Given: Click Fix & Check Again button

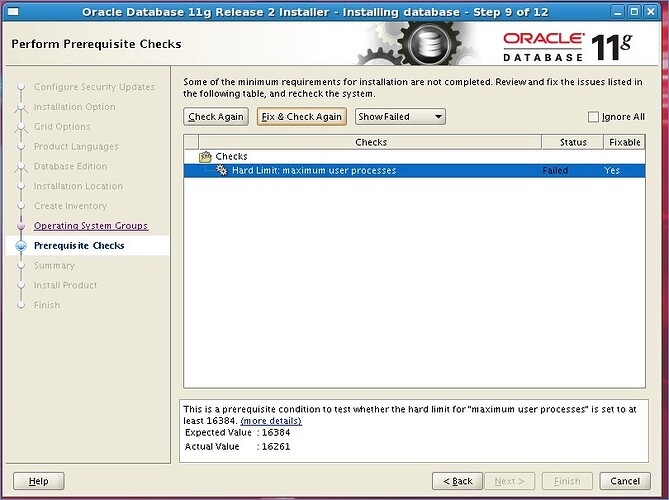Looking at the screenshot, I should tap(301, 117).
